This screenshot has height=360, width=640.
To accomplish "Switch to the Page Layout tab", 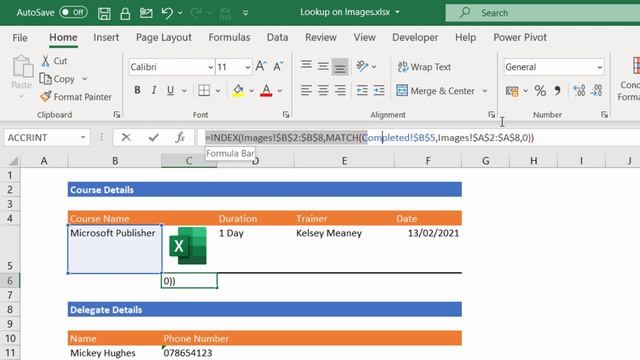I will (x=164, y=38).
